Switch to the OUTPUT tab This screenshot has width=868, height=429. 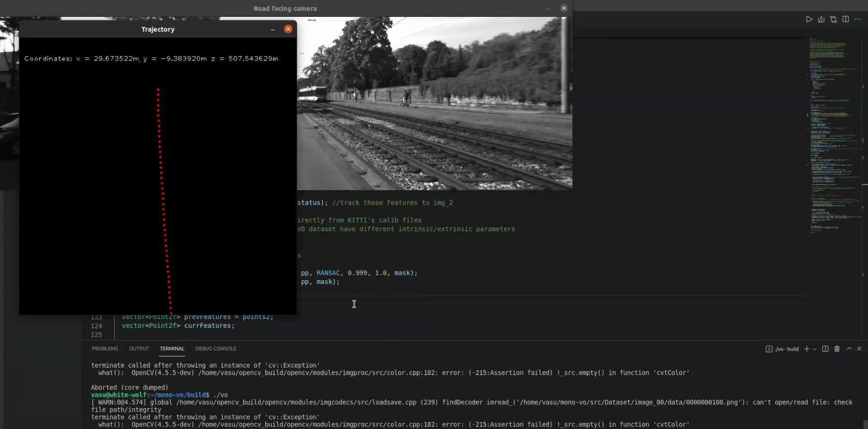(139, 349)
